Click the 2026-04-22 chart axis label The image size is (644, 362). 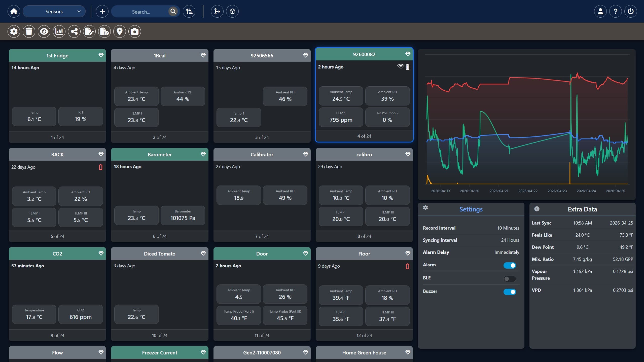(528, 191)
